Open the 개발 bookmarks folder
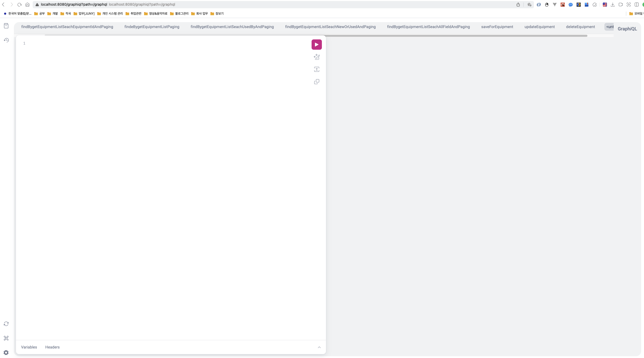 53,14
